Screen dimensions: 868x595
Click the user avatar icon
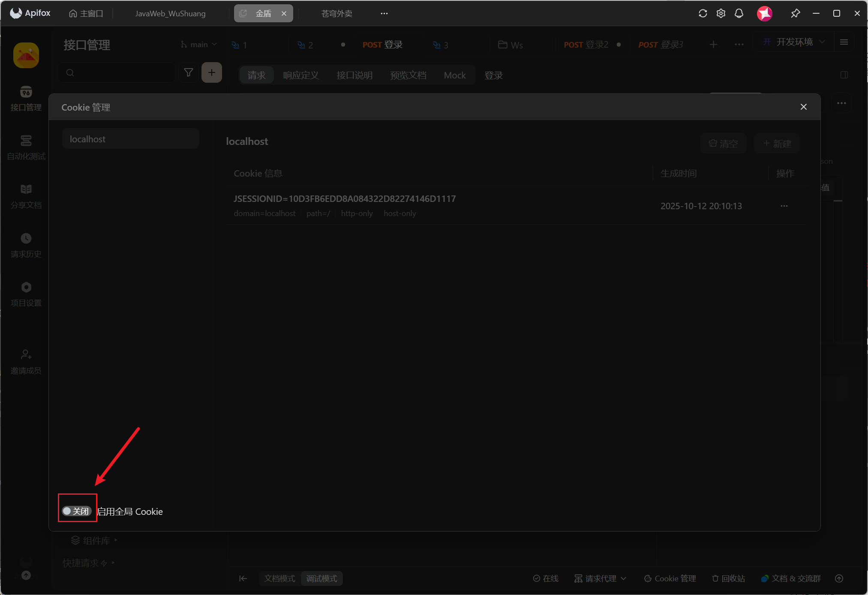tap(764, 13)
